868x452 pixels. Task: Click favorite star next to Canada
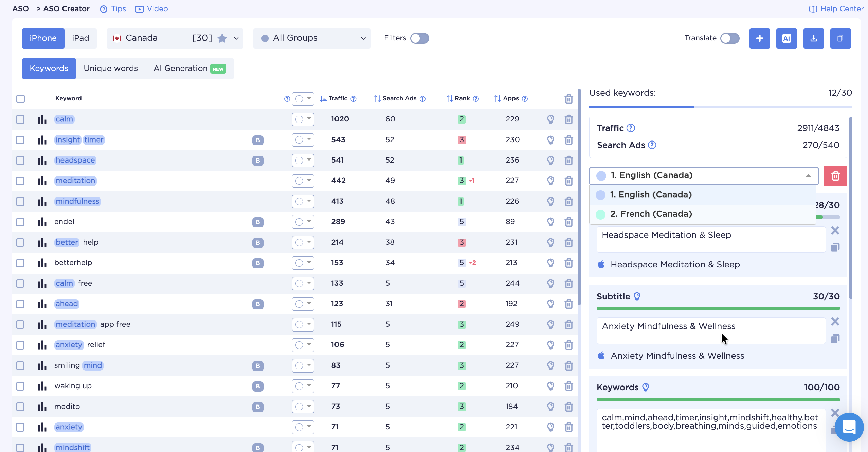tap(222, 38)
